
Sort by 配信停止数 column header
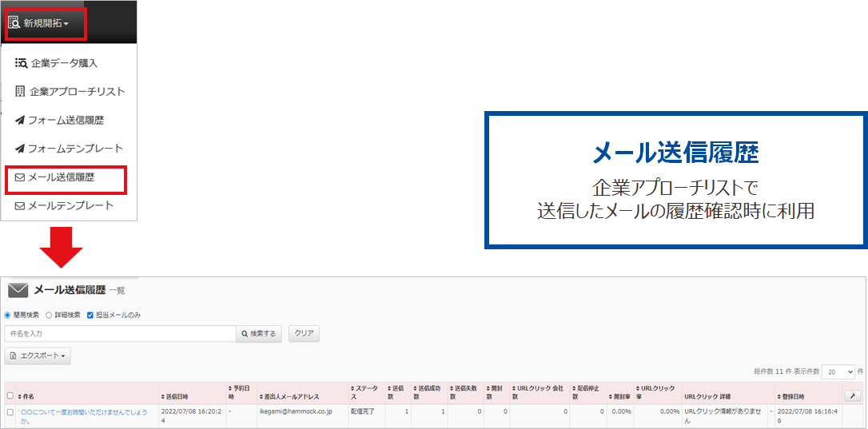(x=586, y=392)
